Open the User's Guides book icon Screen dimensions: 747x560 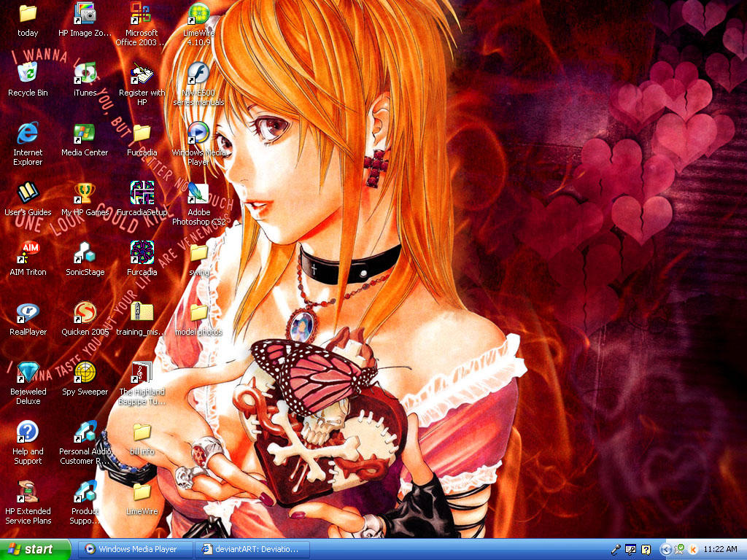point(28,192)
